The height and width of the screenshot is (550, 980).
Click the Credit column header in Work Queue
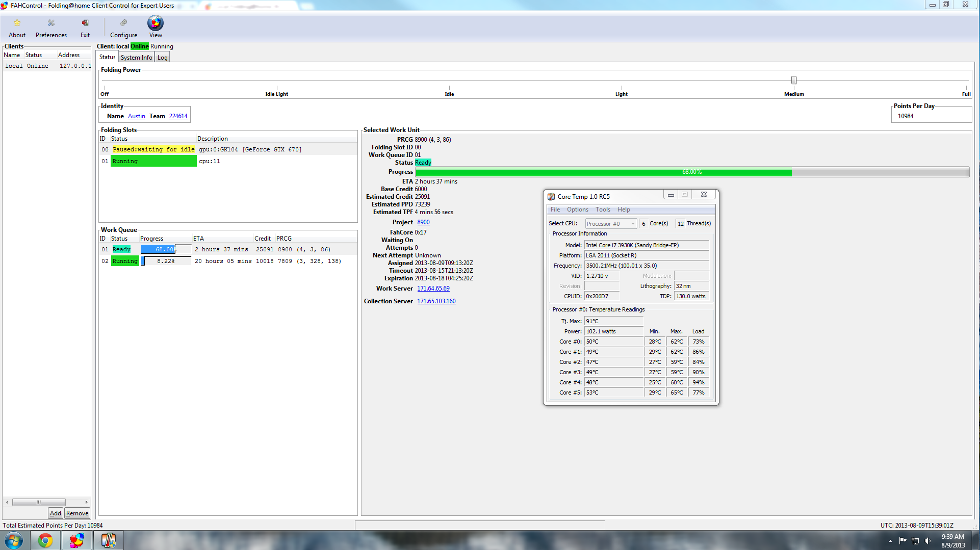263,239
